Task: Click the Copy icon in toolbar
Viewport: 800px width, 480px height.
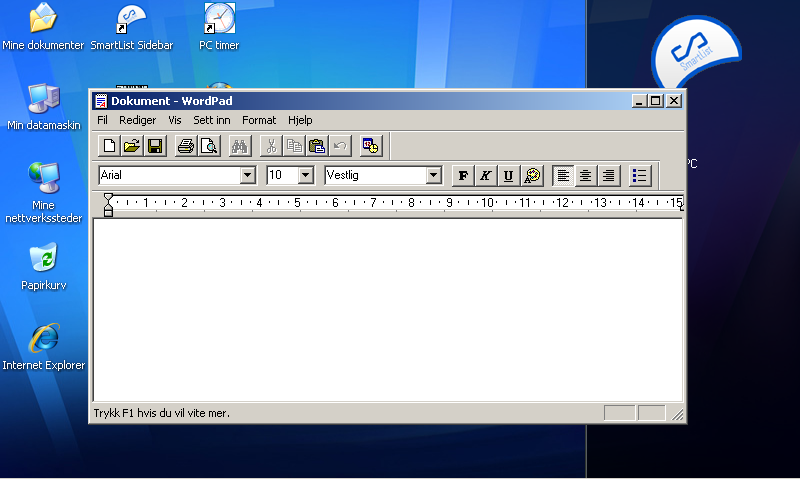Action: [x=294, y=146]
